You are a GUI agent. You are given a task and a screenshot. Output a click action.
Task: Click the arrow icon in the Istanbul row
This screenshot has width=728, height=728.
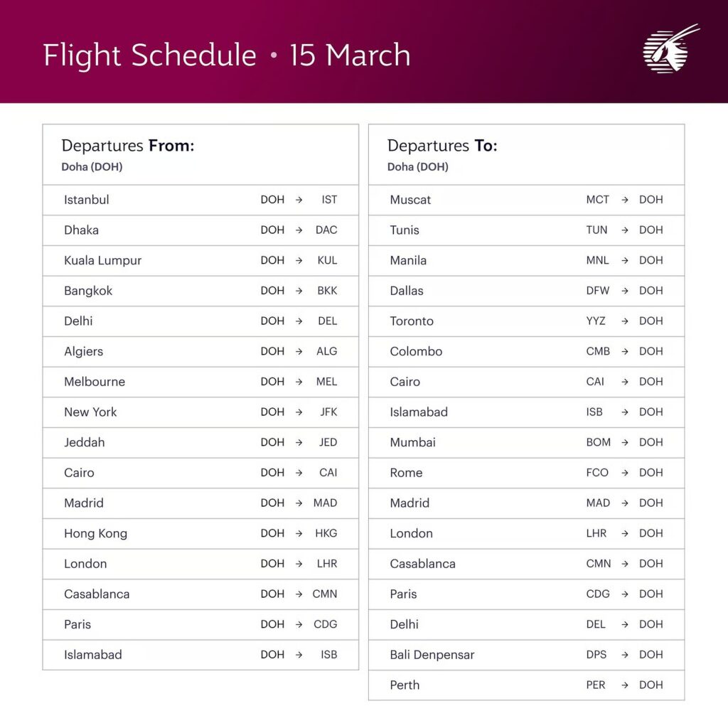(x=299, y=200)
